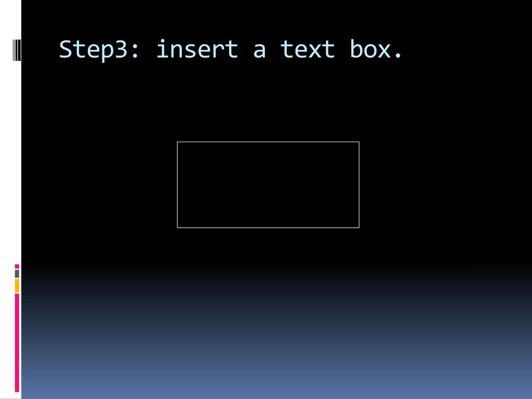Click the word "text" in the title
Viewport: 532px width, 399px height.
tap(308, 50)
